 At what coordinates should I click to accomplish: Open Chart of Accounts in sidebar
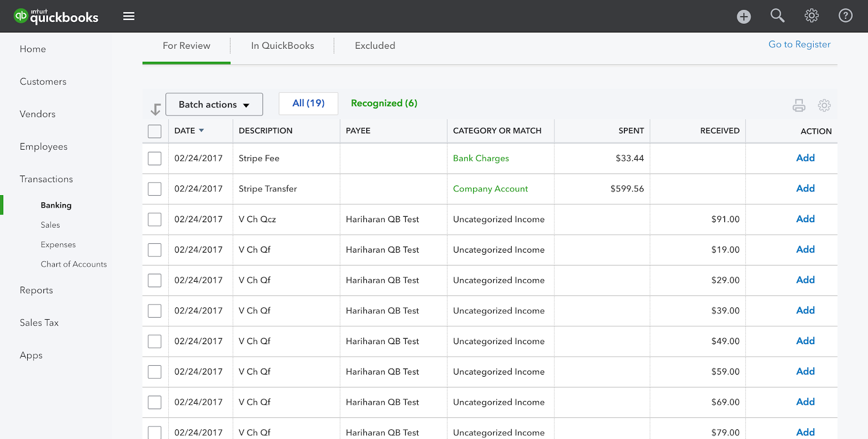[74, 264]
